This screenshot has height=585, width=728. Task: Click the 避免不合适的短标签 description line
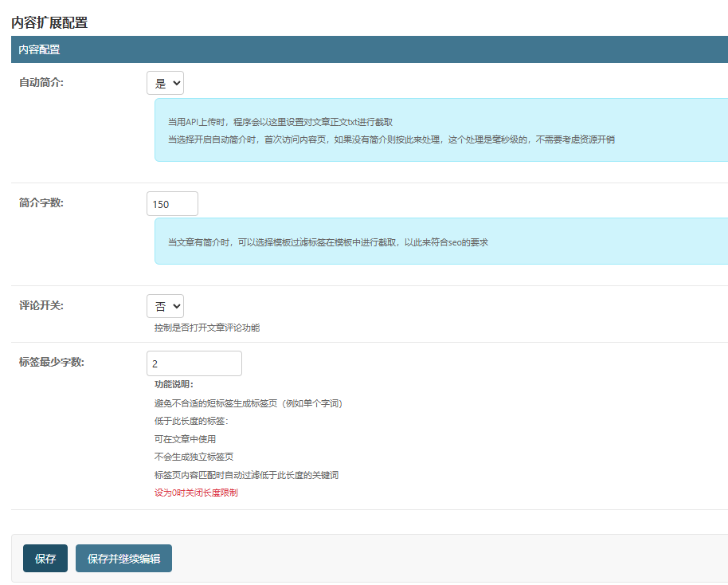(249, 403)
